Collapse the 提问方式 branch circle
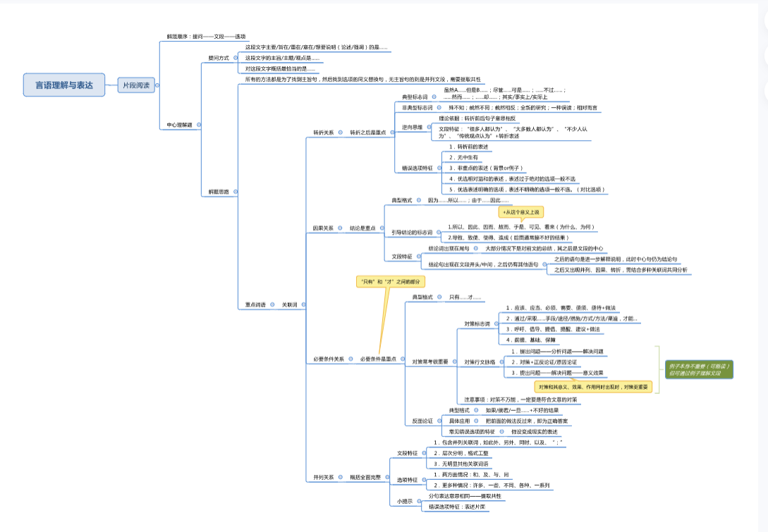 (x=235, y=58)
